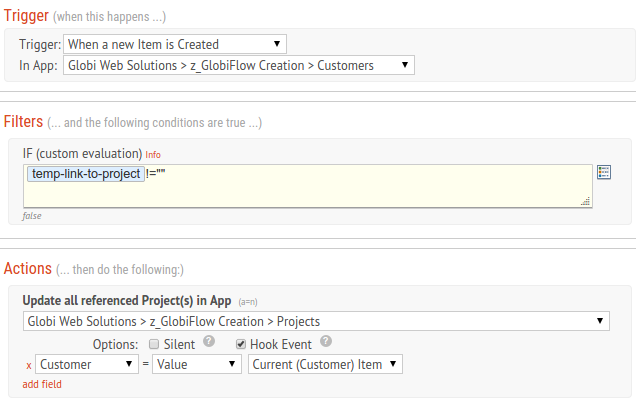Screen dimensions: 636x404
Task: Click the Info link for custom evaluation
Action: coord(153,155)
